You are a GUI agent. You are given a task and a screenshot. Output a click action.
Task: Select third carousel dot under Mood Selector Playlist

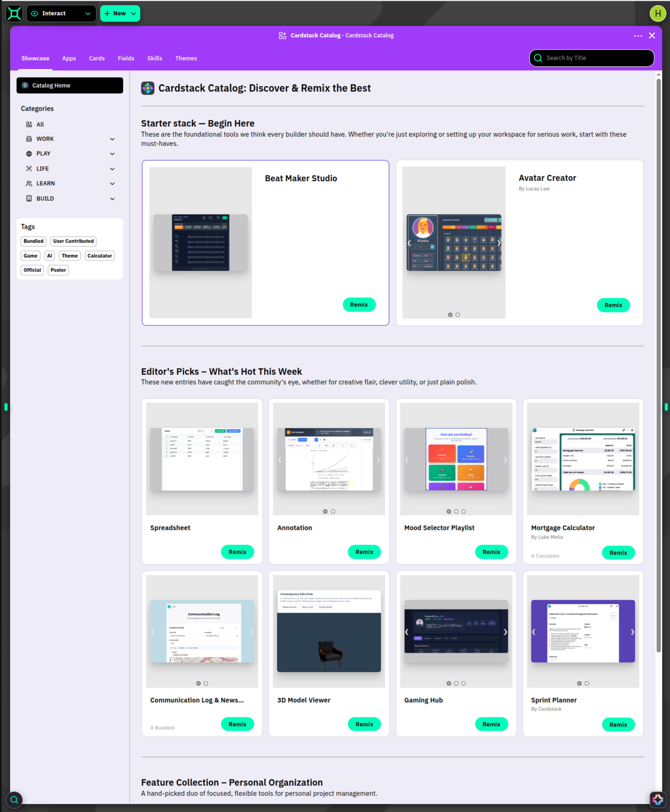(464, 511)
